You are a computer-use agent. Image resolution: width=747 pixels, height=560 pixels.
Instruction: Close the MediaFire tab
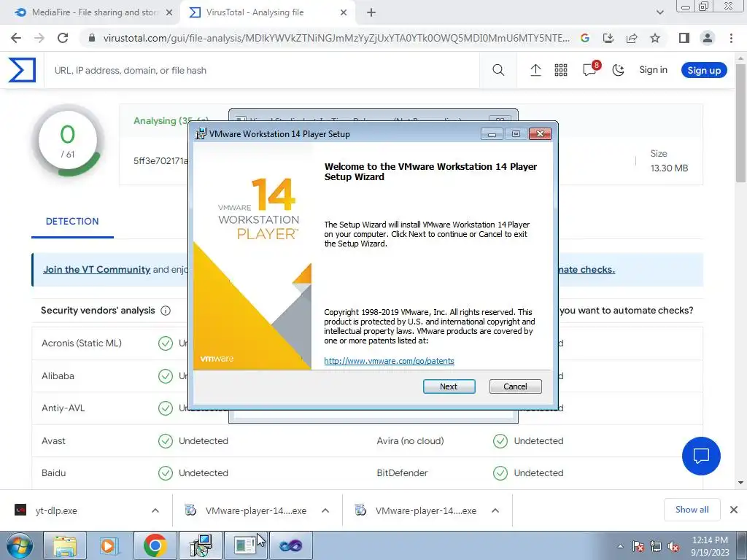(x=169, y=13)
